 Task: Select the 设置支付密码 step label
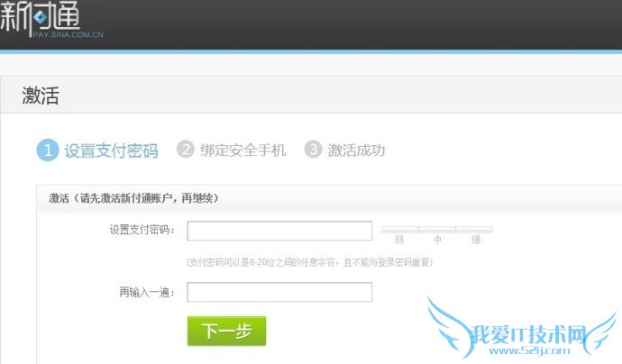click(112, 150)
